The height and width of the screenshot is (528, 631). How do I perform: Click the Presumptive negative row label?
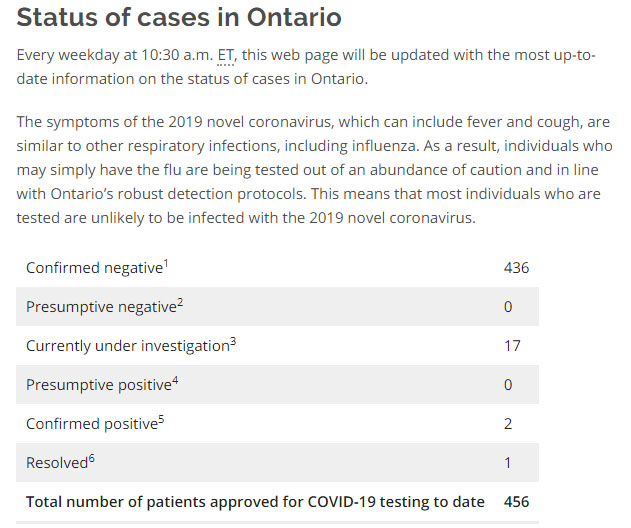point(100,307)
